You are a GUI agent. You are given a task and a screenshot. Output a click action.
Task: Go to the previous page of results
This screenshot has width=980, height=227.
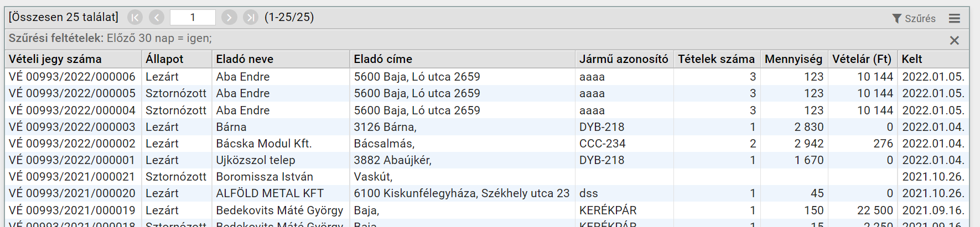tap(157, 18)
